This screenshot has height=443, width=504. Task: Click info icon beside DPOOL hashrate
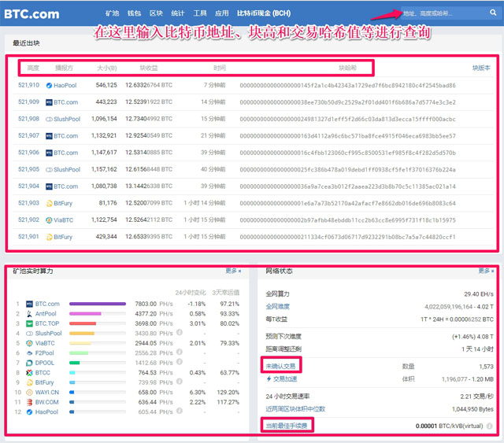[180, 362]
